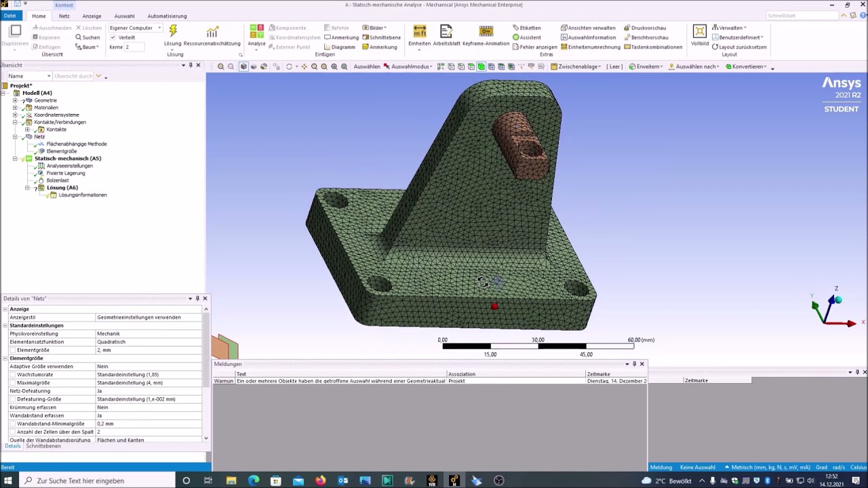The image size is (868, 488).
Task: Select the shaded exterior display cube icon
Action: 243,66
